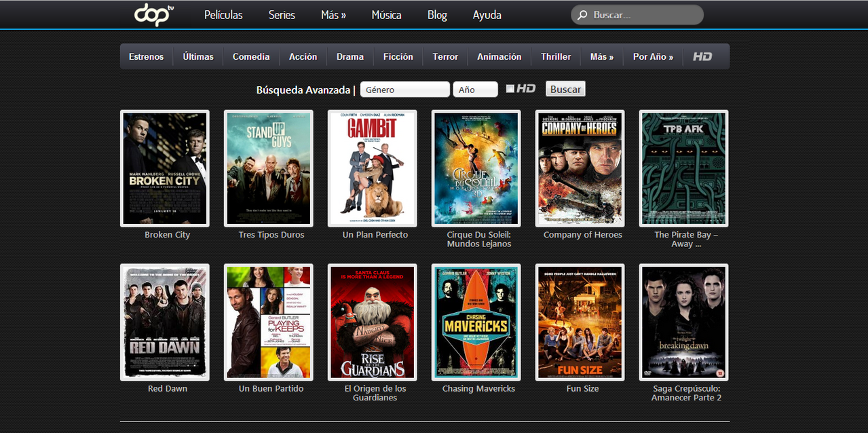Expand the Más » genre category menu
868x433 pixels.
click(602, 57)
